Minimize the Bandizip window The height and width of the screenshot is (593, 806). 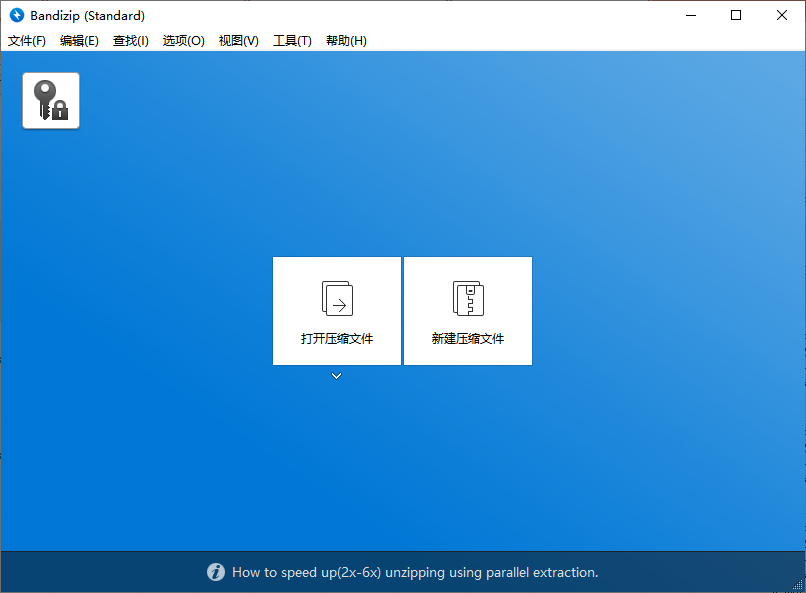[x=690, y=15]
